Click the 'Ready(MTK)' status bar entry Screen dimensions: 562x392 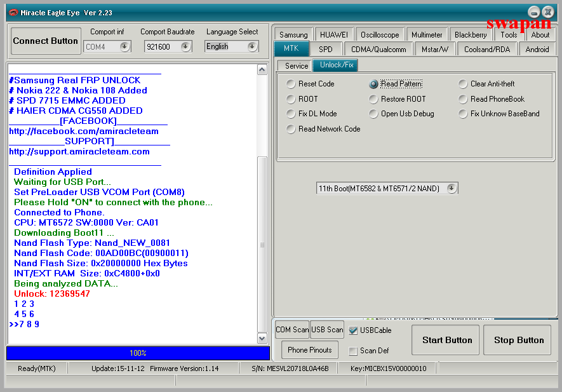point(37,368)
